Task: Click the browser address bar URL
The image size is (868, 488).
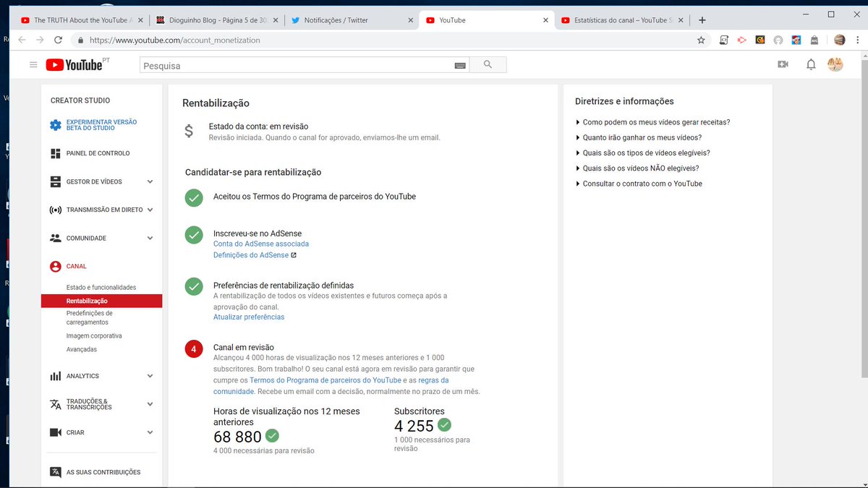Action: tap(175, 40)
